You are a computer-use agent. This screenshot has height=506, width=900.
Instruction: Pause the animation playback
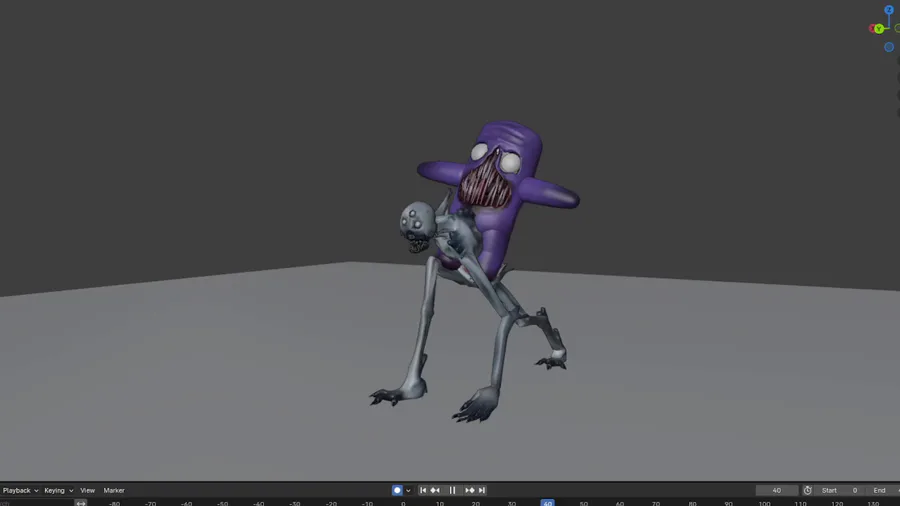point(452,491)
